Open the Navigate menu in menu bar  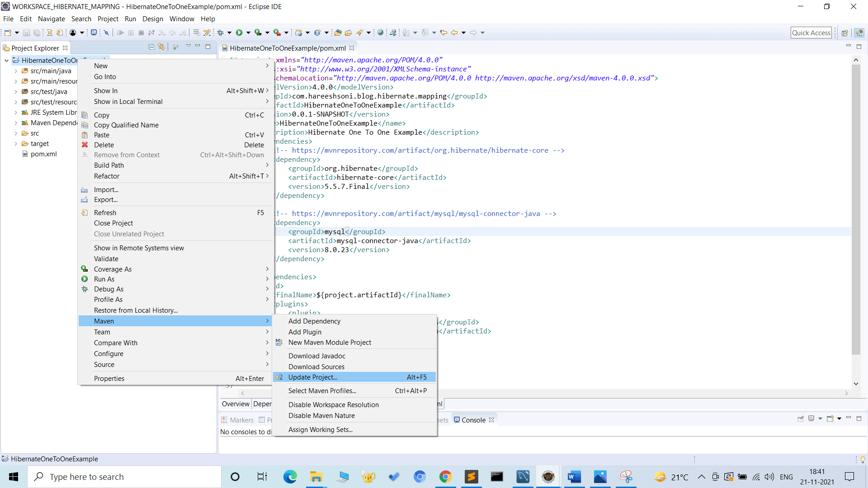tap(51, 19)
